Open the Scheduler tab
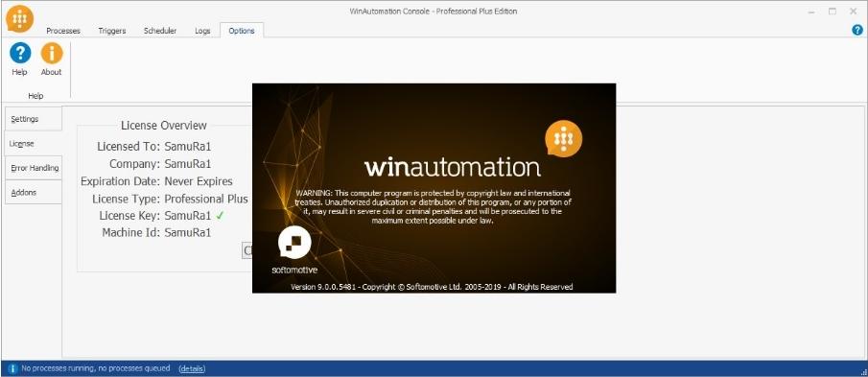 (160, 31)
